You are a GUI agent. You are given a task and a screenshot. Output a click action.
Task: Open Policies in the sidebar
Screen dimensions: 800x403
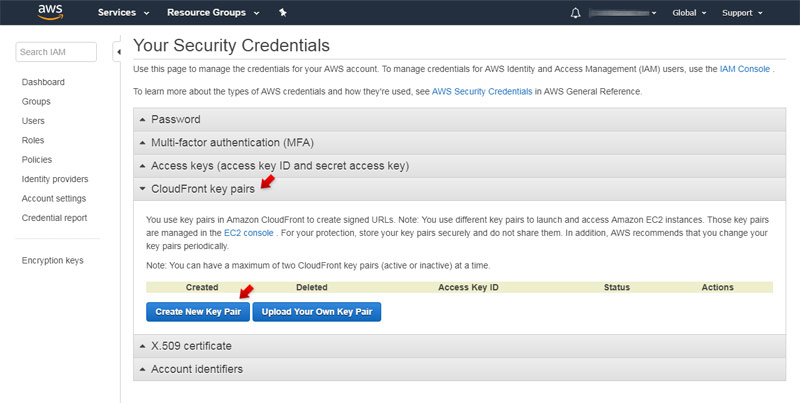click(x=37, y=160)
